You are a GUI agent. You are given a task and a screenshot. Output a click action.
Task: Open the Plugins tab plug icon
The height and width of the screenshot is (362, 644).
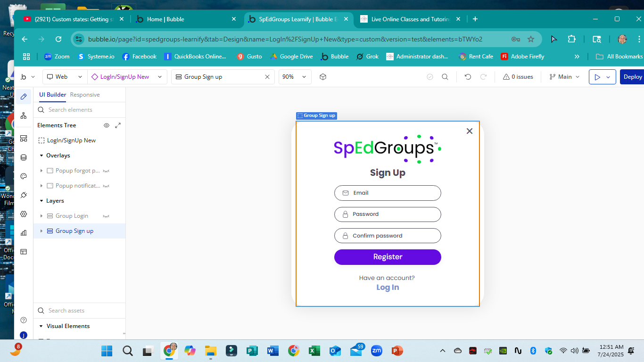[24, 195]
